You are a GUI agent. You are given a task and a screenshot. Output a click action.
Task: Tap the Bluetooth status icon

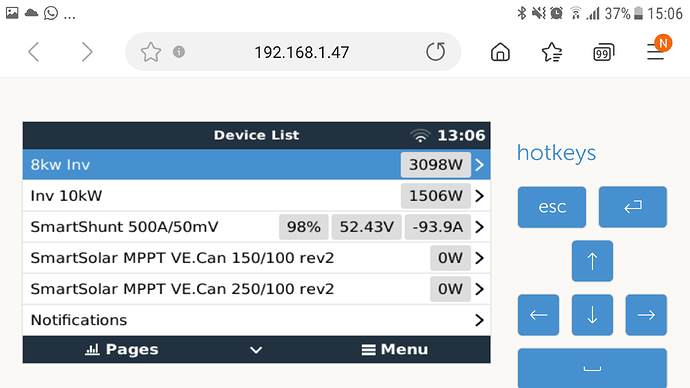pos(521,13)
